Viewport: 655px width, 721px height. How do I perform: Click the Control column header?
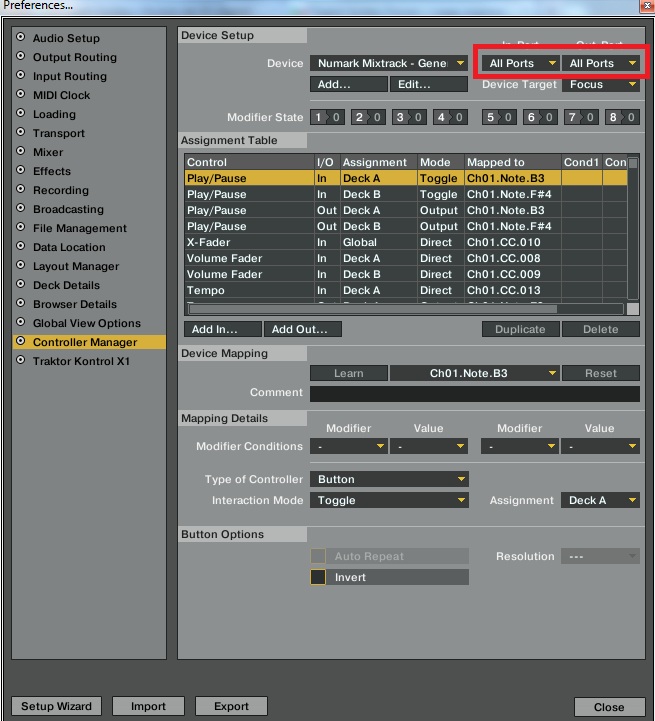click(249, 162)
